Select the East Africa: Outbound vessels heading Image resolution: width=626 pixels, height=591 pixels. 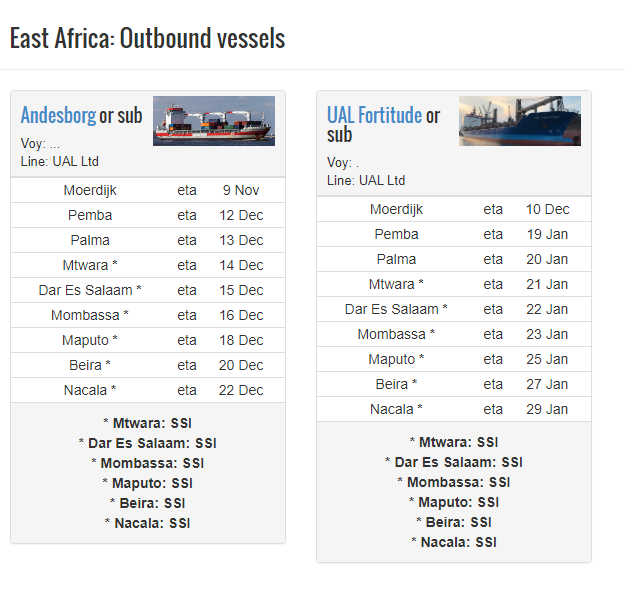click(147, 39)
